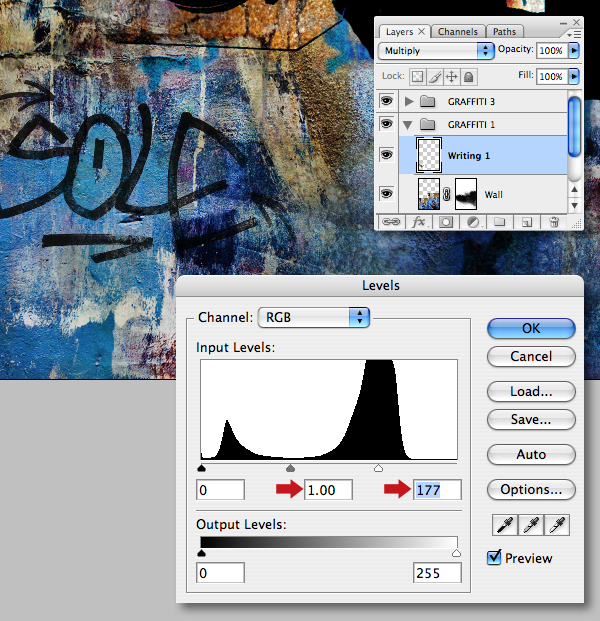Viewport: 600px width, 621px height.
Task: Click output levels field showing 0
Action: (220, 573)
